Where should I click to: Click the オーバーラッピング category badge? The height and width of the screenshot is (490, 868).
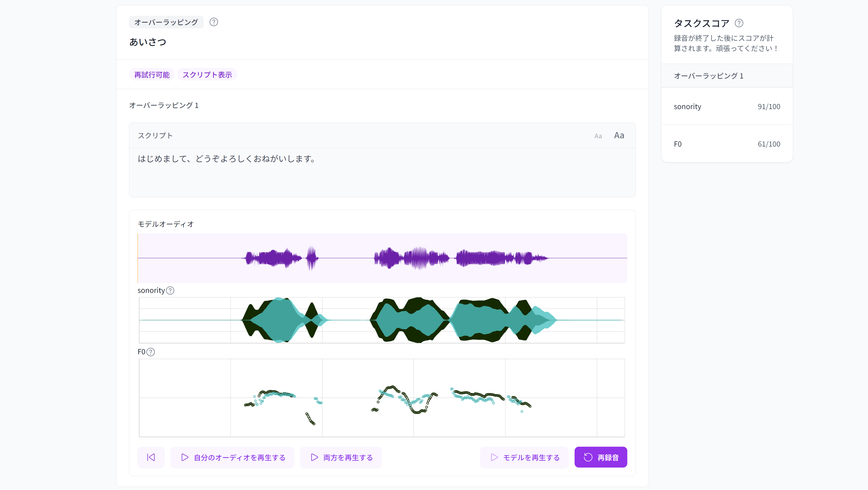pyautogui.click(x=166, y=22)
